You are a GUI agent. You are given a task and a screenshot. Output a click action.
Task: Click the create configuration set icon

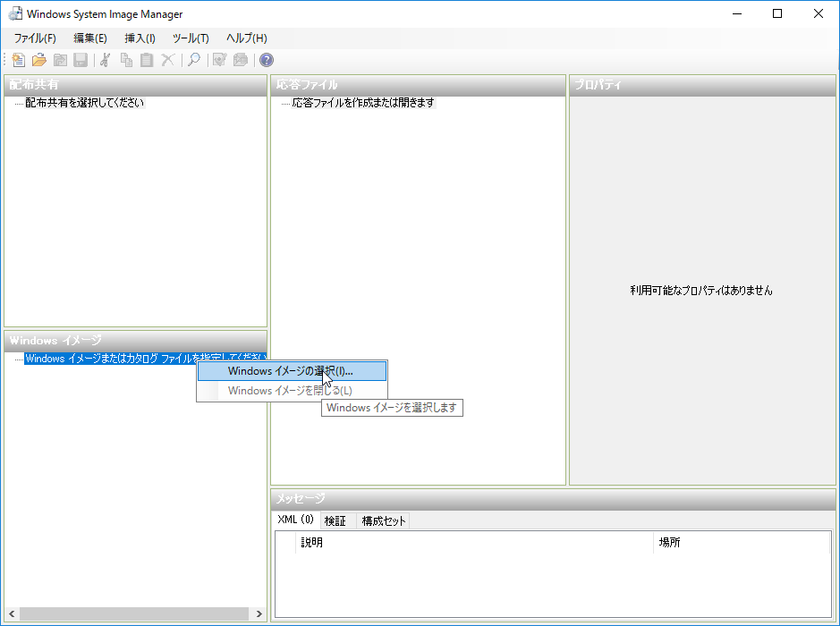[x=241, y=60]
